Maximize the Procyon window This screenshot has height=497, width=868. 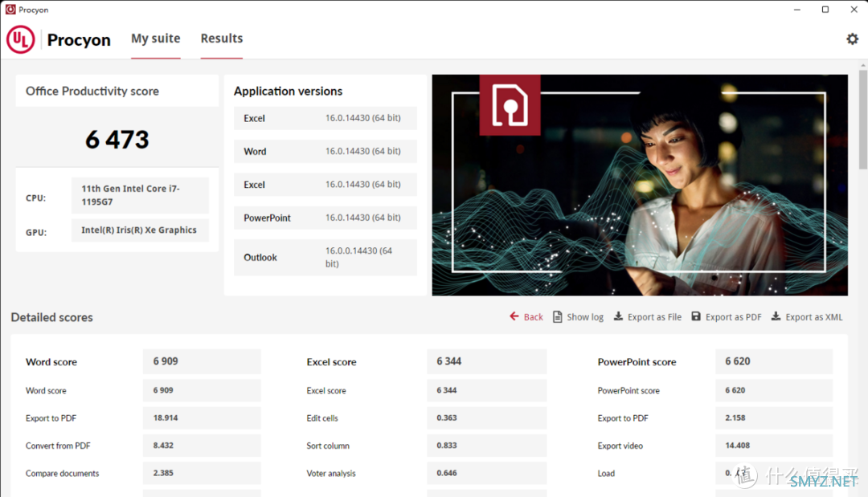click(x=825, y=10)
